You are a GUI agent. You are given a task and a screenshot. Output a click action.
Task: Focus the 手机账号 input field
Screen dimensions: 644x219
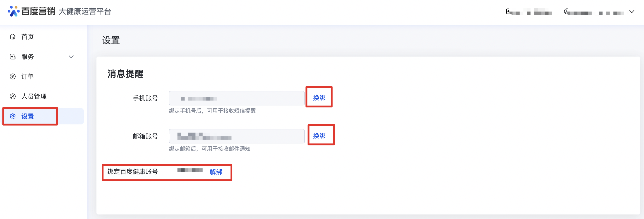point(236,98)
